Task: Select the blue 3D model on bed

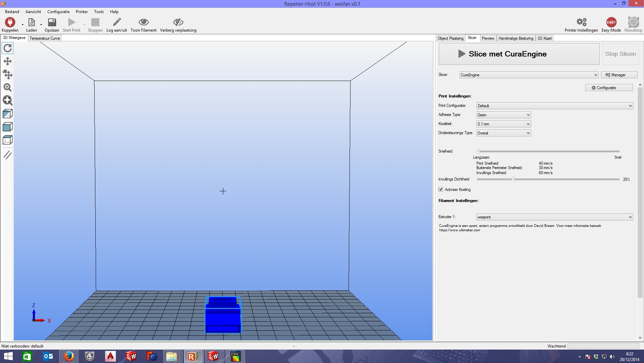Action: (x=223, y=315)
